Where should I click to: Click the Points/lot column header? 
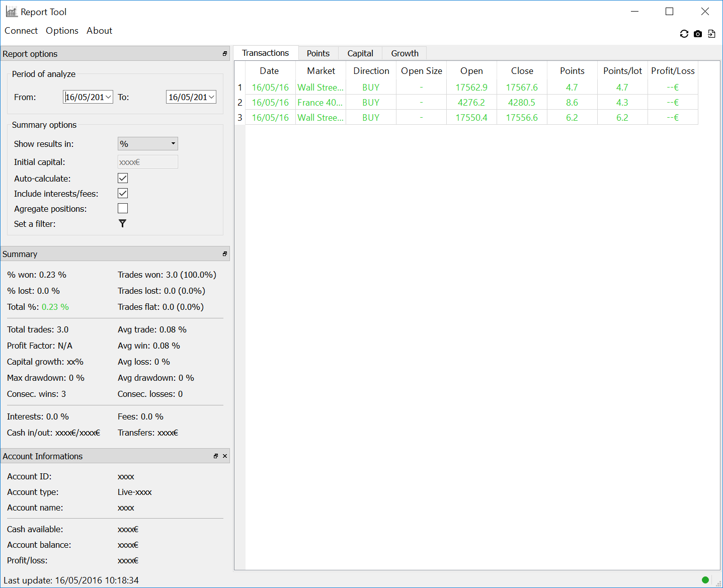click(x=623, y=71)
